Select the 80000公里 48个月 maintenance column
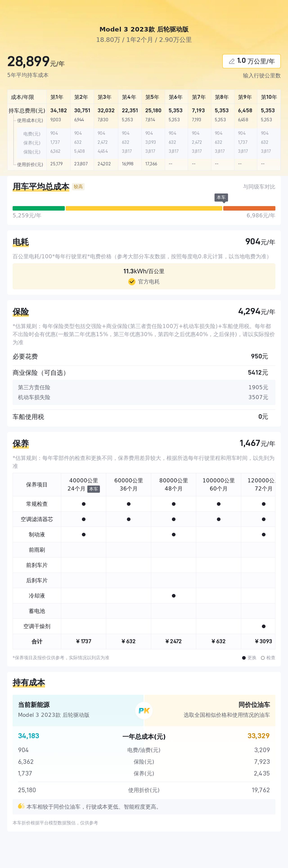 click(x=173, y=485)
